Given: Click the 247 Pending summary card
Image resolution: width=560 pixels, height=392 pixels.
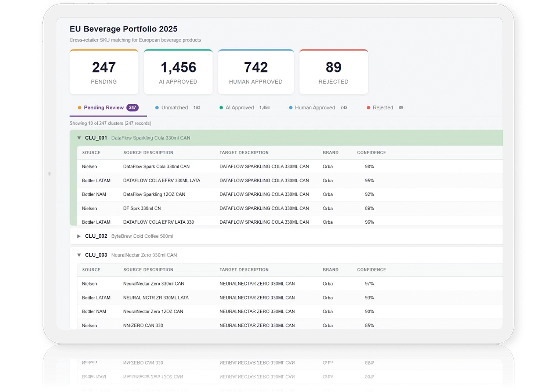Looking at the screenshot, I should (x=104, y=72).
